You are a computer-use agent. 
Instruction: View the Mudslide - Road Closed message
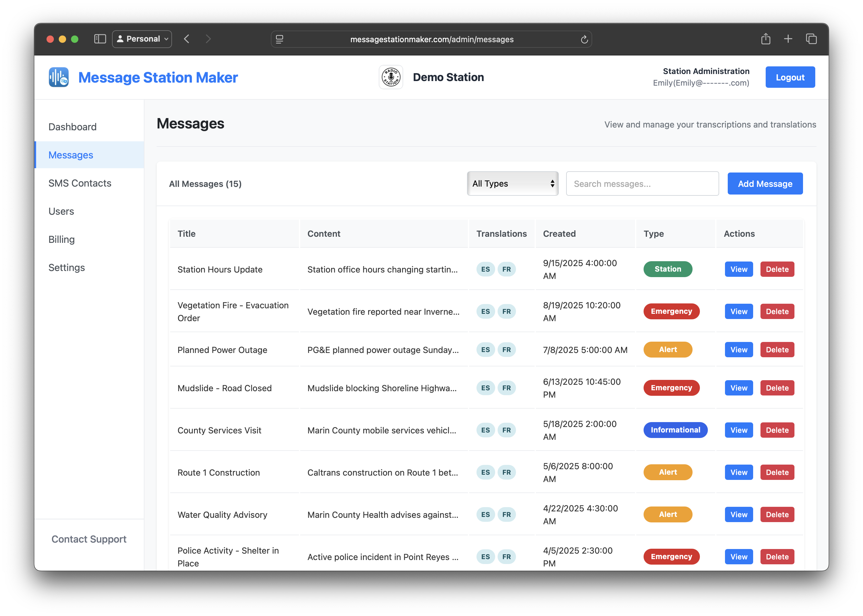[x=738, y=388]
